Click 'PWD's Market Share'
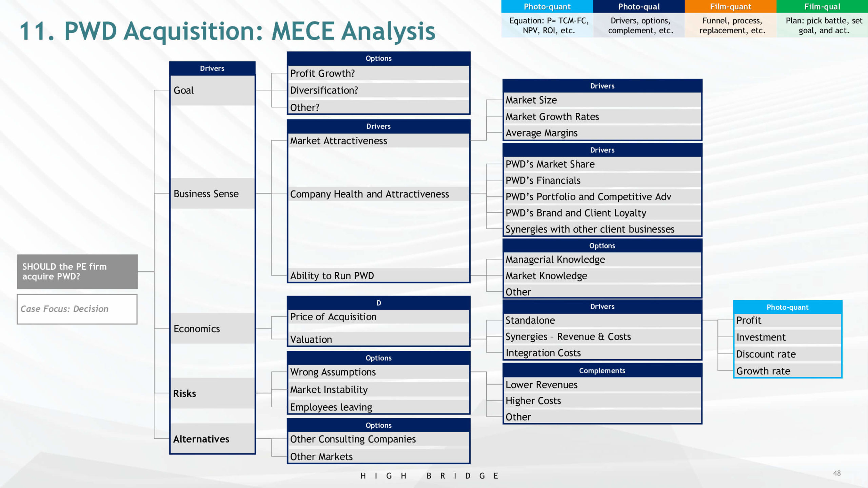This screenshot has height=488, width=868. pyautogui.click(x=602, y=164)
